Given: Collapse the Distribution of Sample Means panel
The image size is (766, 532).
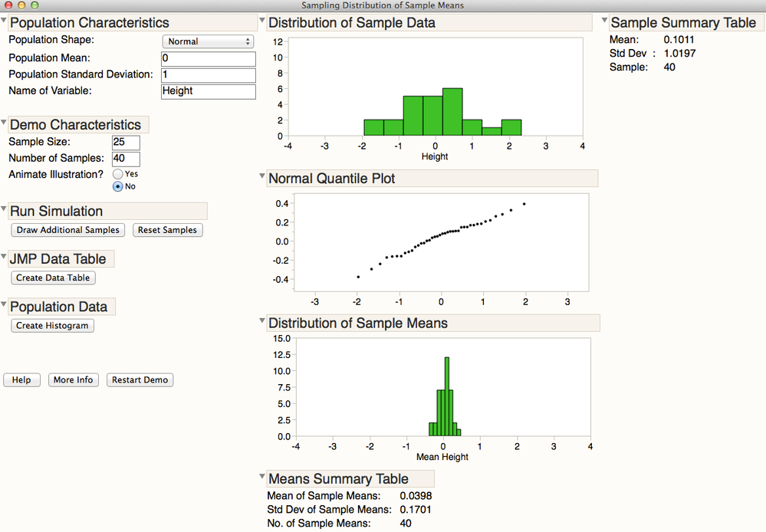Looking at the screenshot, I should tap(262, 323).
